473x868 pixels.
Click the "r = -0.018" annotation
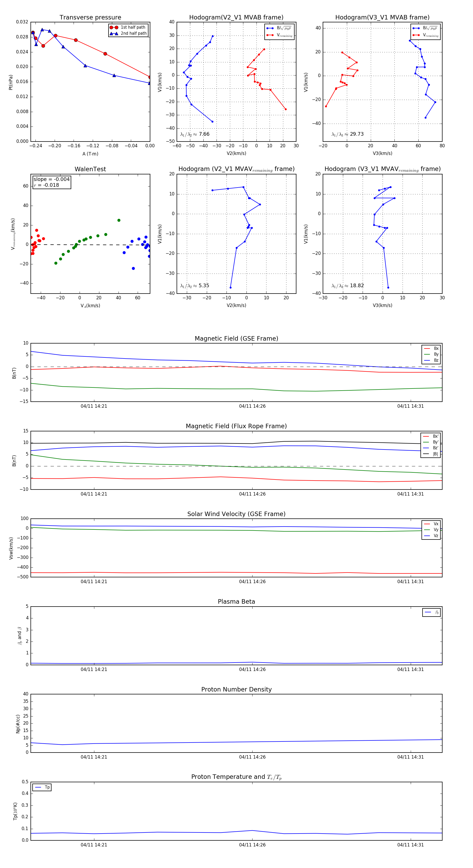pos(47,185)
